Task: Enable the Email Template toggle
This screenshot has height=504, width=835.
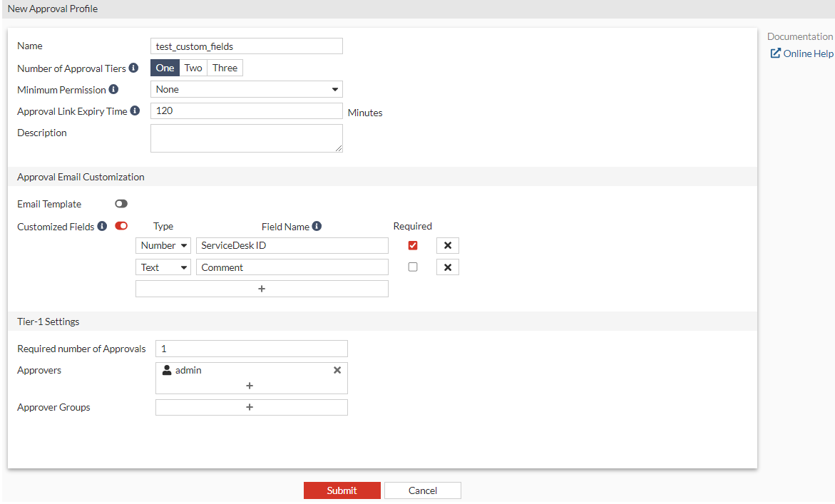Action: point(121,203)
